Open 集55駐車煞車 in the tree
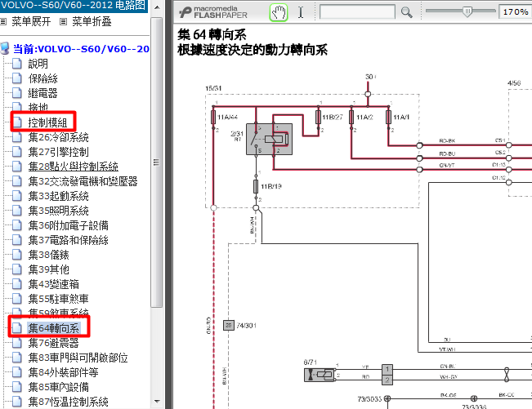This screenshot has width=532, height=409. 58,299
